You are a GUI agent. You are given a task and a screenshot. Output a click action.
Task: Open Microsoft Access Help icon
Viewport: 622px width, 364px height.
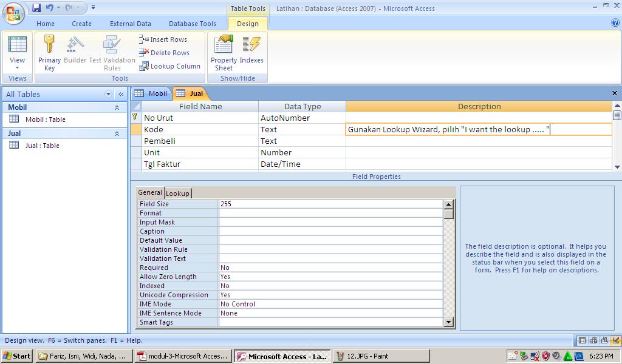(615, 23)
